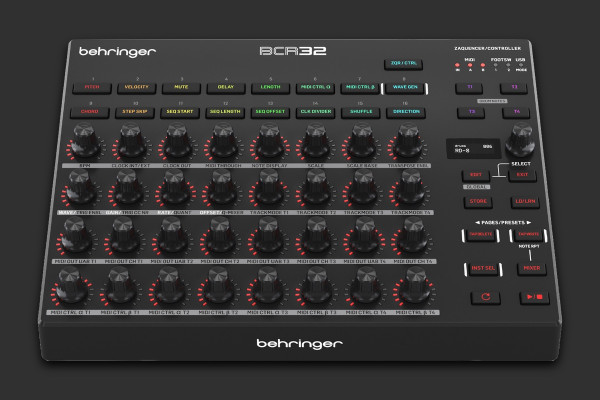Push the EDIT button

476,175
